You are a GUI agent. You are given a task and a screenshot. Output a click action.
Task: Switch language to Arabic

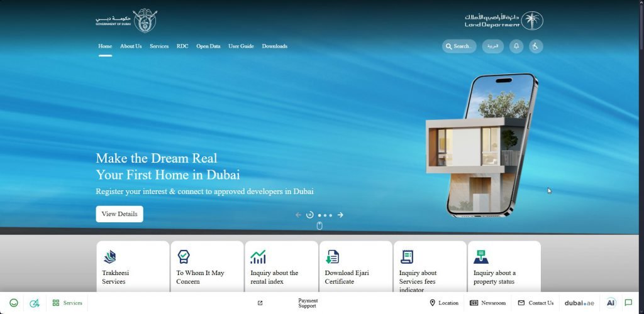(493, 46)
